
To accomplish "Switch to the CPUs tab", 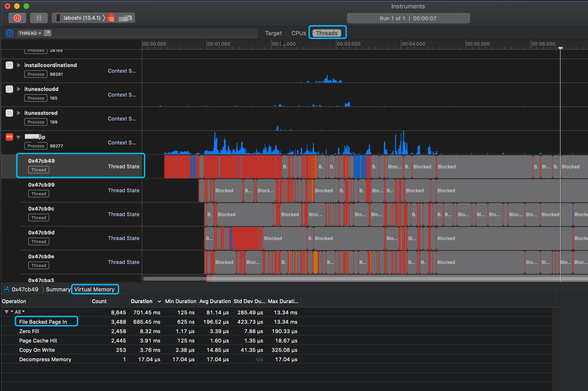I will [x=299, y=33].
